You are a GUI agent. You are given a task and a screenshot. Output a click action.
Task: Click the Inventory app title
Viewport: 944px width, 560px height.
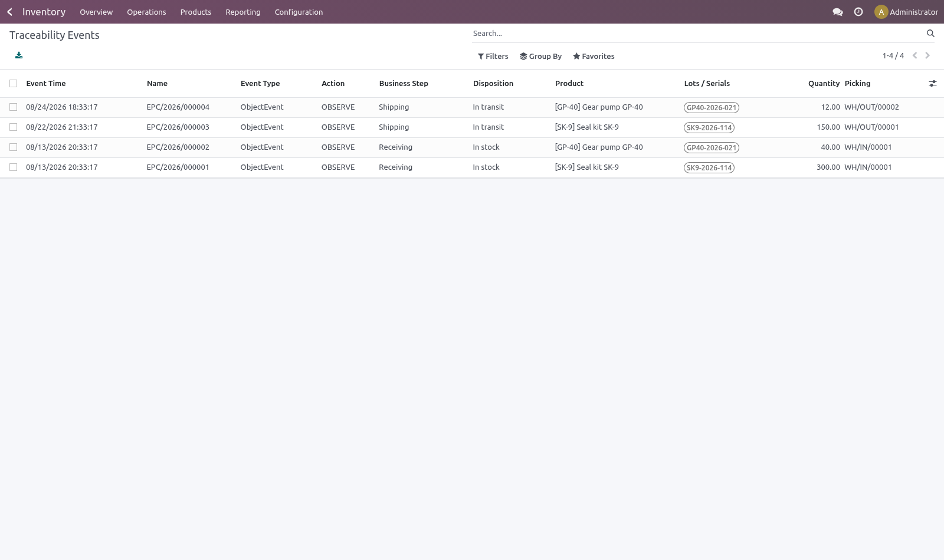click(x=44, y=12)
